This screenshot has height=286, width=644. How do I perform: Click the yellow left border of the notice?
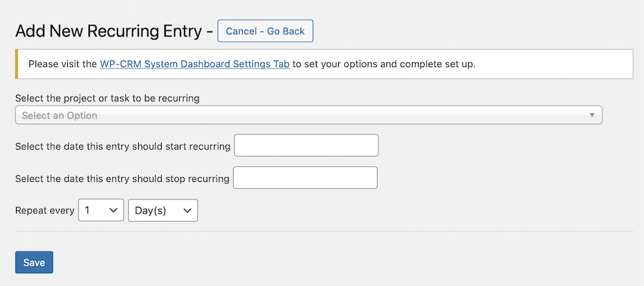(x=17, y=64)
